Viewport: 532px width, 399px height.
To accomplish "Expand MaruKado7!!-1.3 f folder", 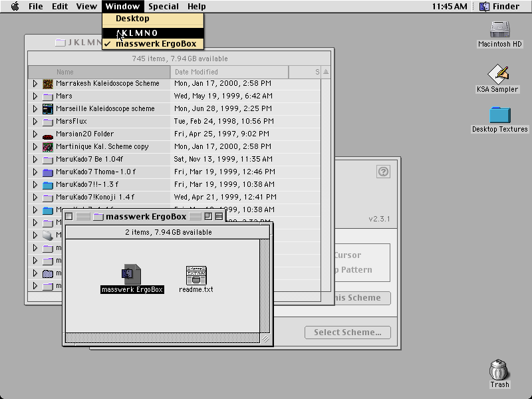I will (35, 185).
